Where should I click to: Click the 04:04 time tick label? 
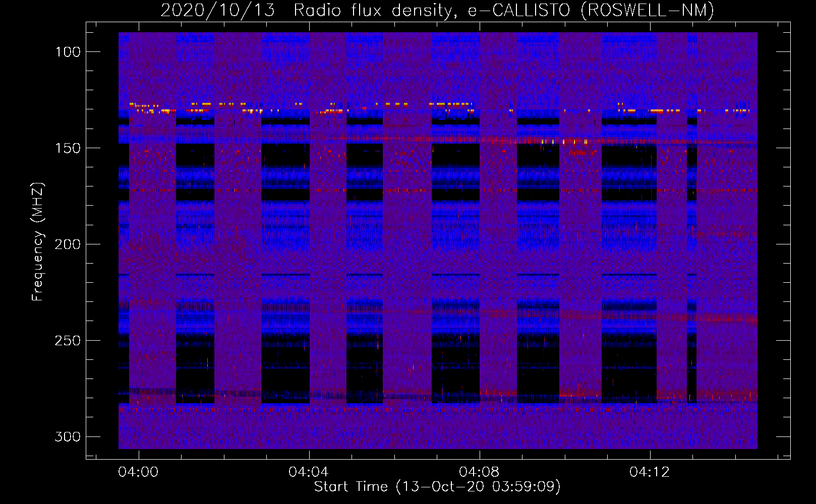coord(309,472)
